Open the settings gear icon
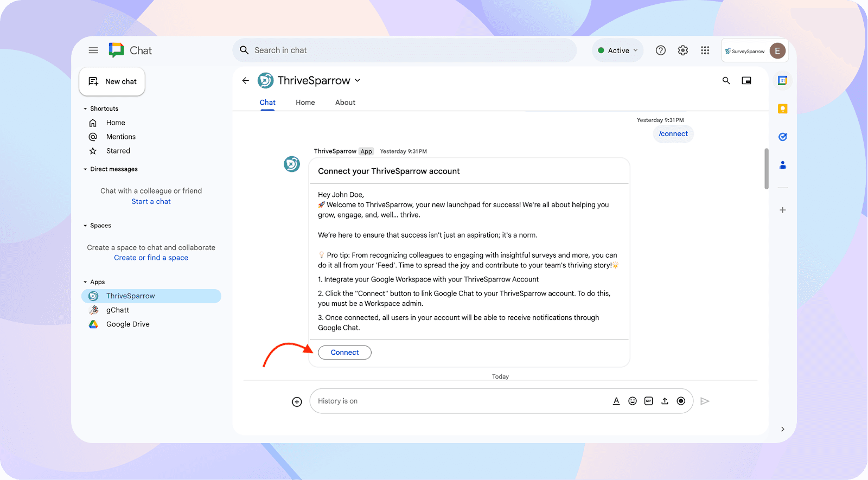The width and height of the screenshot is (868, 480). pyautogui.click(x=682, y=50)
